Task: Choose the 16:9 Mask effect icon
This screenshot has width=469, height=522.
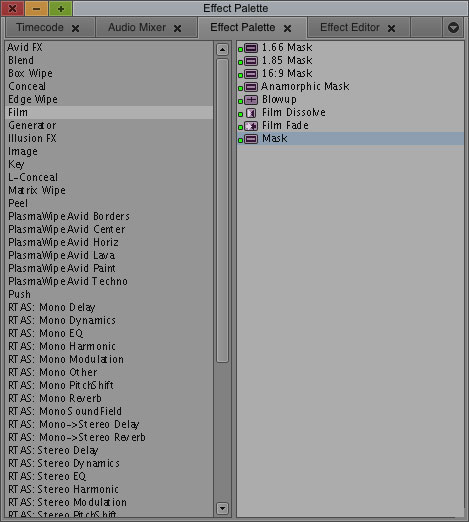Action: coord(251,74)
